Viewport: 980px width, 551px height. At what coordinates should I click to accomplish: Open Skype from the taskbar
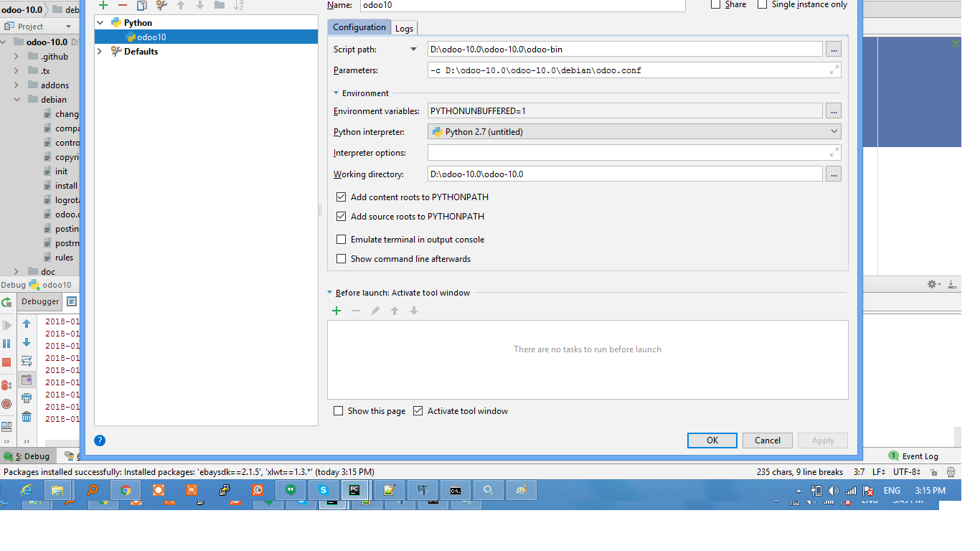coord(324,490)
